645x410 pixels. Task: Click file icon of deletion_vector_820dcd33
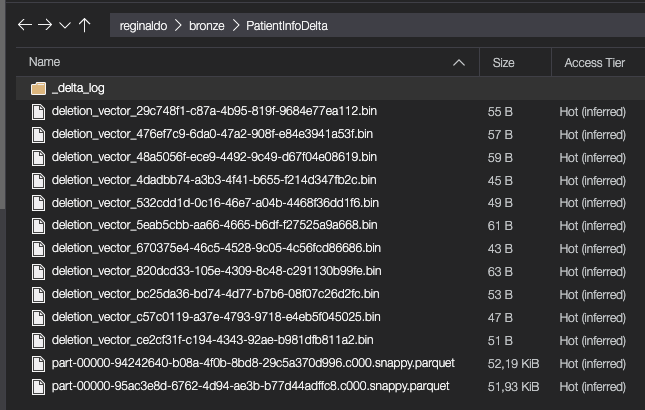pyautogui.click(x=39, y=272)
